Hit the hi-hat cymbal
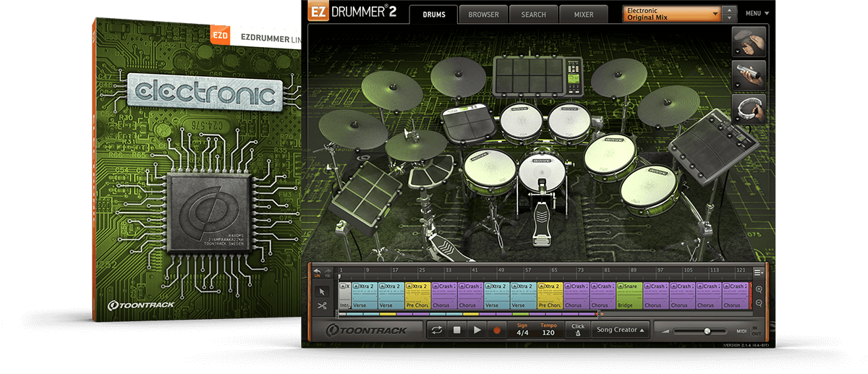This screenshot has height=374, width=868. click(415, 145)
